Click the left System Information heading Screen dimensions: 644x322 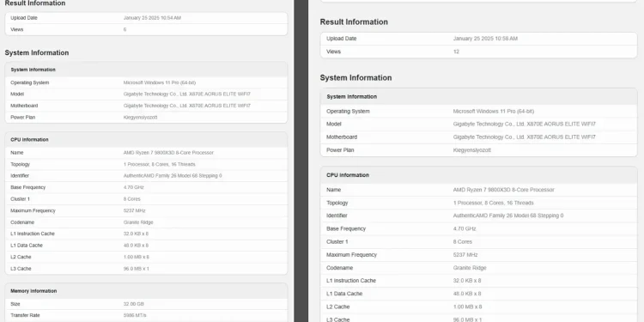[x=37, y=52]
